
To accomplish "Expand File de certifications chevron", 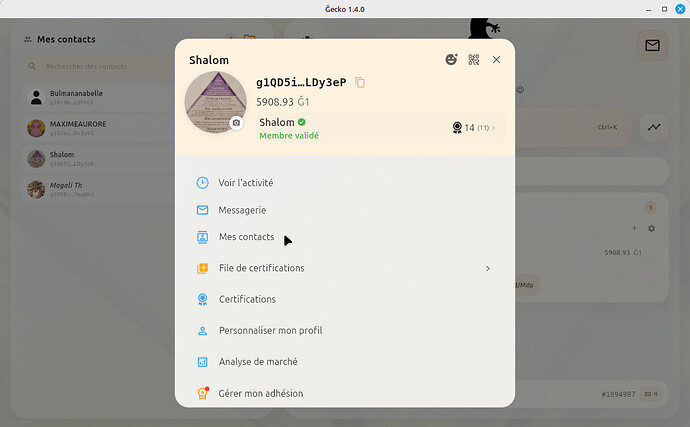I will (x=488, y=268).
